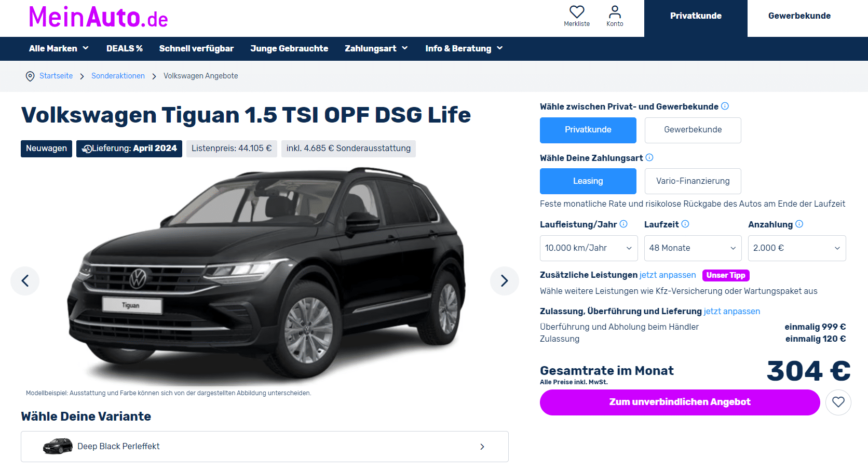Open the 48 Monate duration dropdown
The height and width of the screenshot is (471, 868).
tap(693, 248)
